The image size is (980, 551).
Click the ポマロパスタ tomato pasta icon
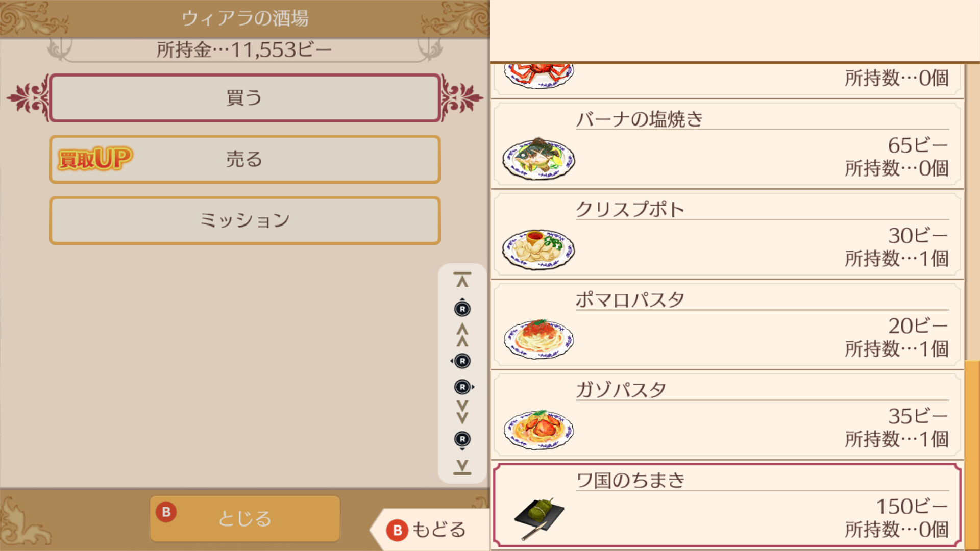tap(538, 339)
